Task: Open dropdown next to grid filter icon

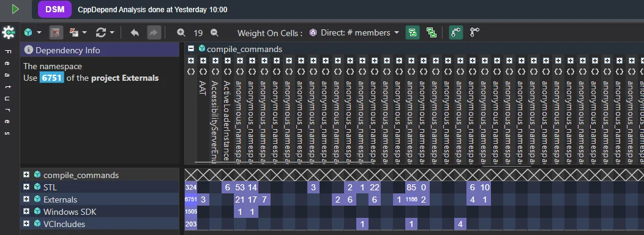Action: 84,32
